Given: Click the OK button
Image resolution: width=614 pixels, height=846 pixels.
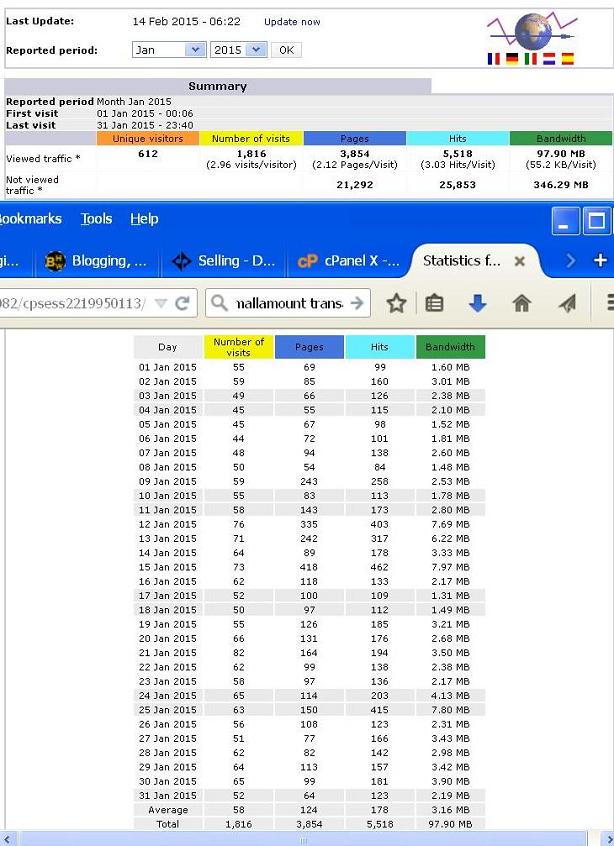Looking at the screenshot, I should (x=286, y=50).
